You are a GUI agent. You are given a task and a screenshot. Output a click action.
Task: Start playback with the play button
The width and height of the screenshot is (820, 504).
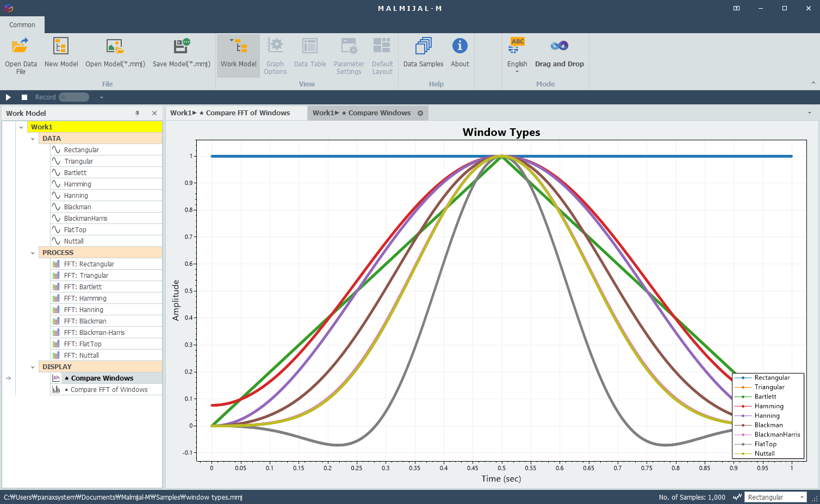click(x=8, y=97)
